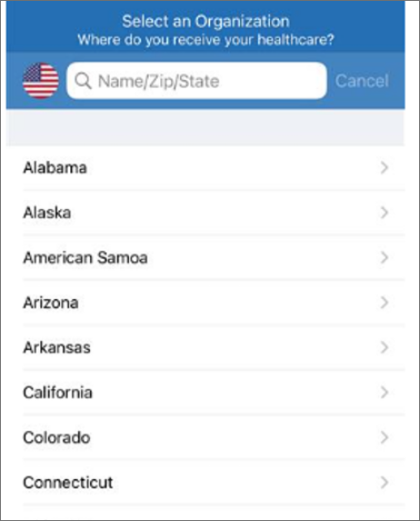This screenshot has width=420, height=521.
Task: Click the Colorado row arrow icon
Action: coord(385,437)
